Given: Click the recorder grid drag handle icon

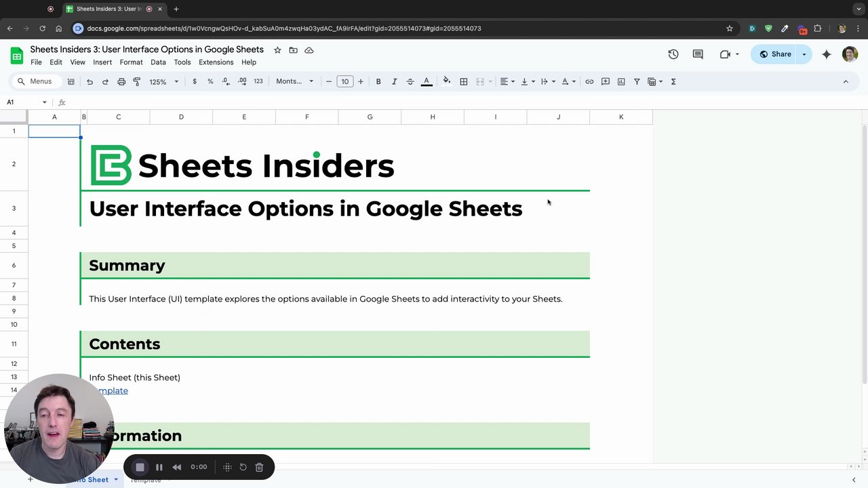Looking at the screenshot, I should point(227,467).
